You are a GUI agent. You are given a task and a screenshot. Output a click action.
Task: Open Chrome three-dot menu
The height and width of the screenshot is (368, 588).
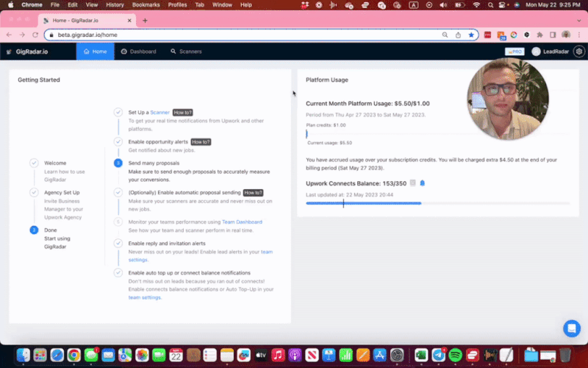[579, 35]
